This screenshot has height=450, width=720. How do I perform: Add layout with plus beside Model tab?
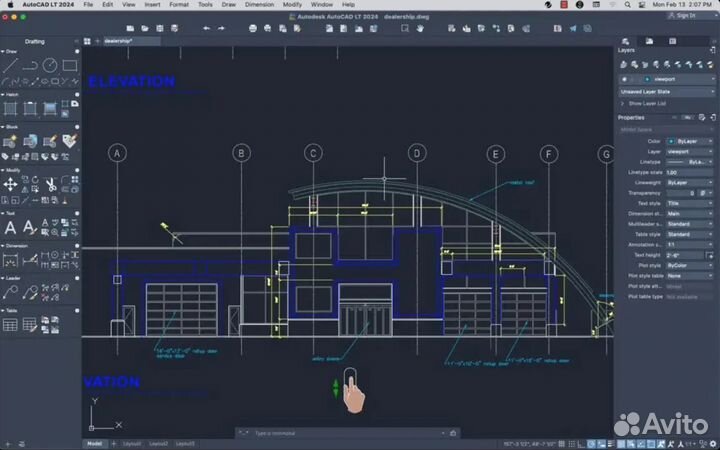(x=114, y=444)
